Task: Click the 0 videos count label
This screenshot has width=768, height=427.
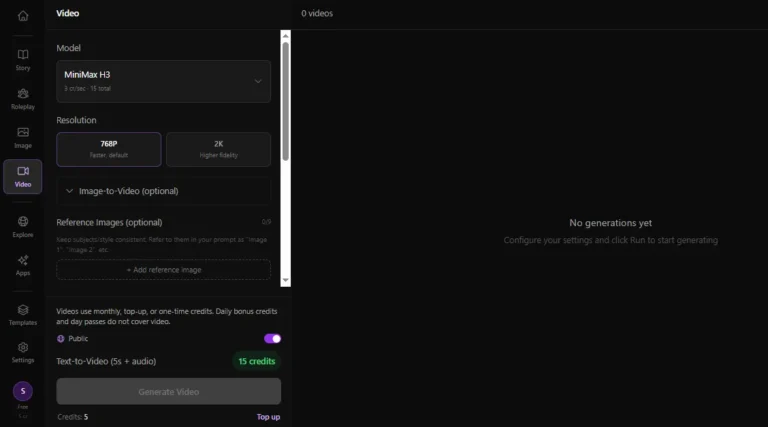Action: [x=317, y=14]
